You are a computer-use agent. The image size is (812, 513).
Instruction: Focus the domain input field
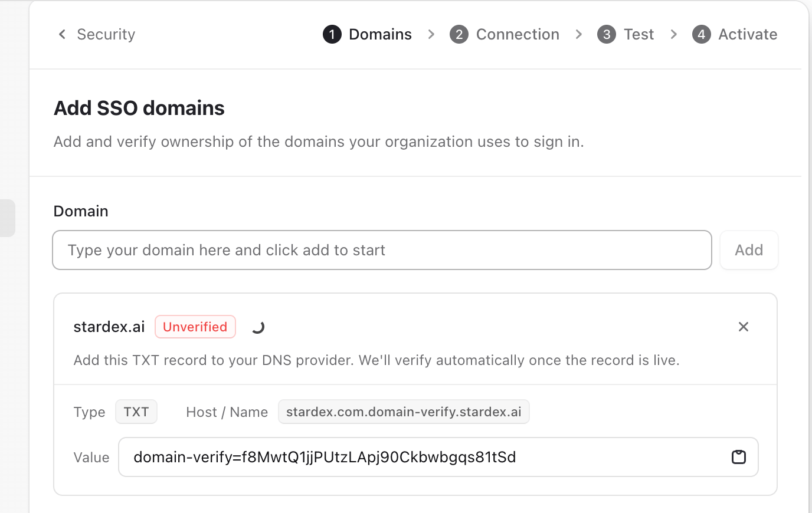pyautogui.click(x=382, y=250)
